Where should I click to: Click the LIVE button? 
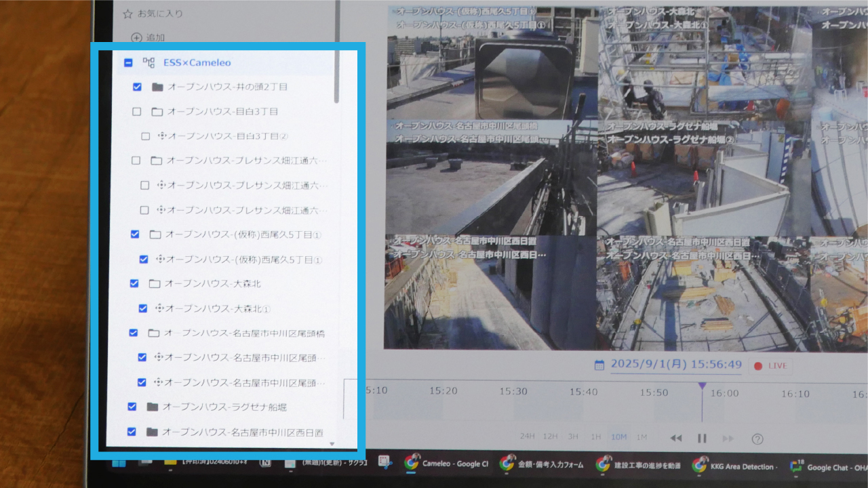771,365
